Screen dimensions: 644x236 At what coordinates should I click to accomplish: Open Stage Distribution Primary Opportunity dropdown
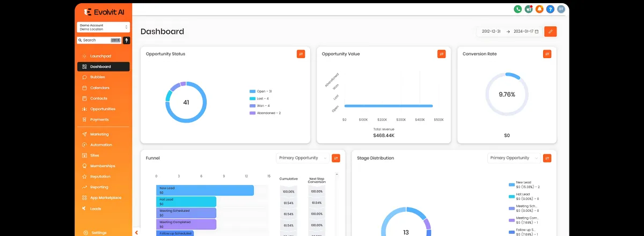point(514,158)
